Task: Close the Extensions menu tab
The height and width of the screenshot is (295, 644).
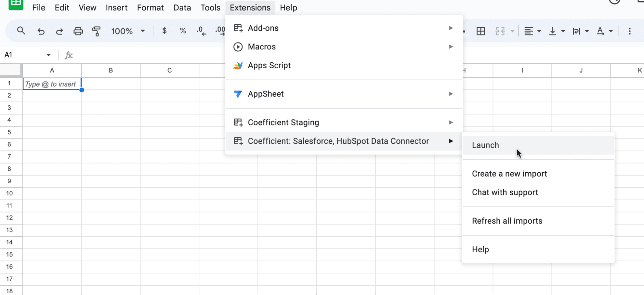Action: [250, 8]
